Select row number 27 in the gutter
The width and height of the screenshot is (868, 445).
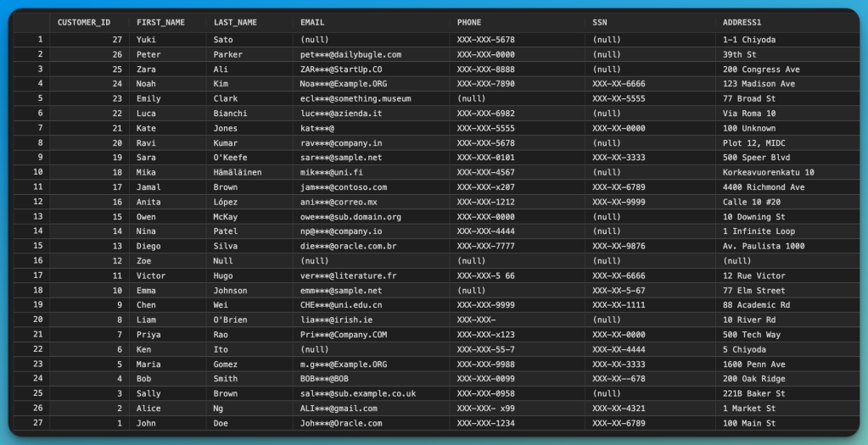tap(38, 423)
